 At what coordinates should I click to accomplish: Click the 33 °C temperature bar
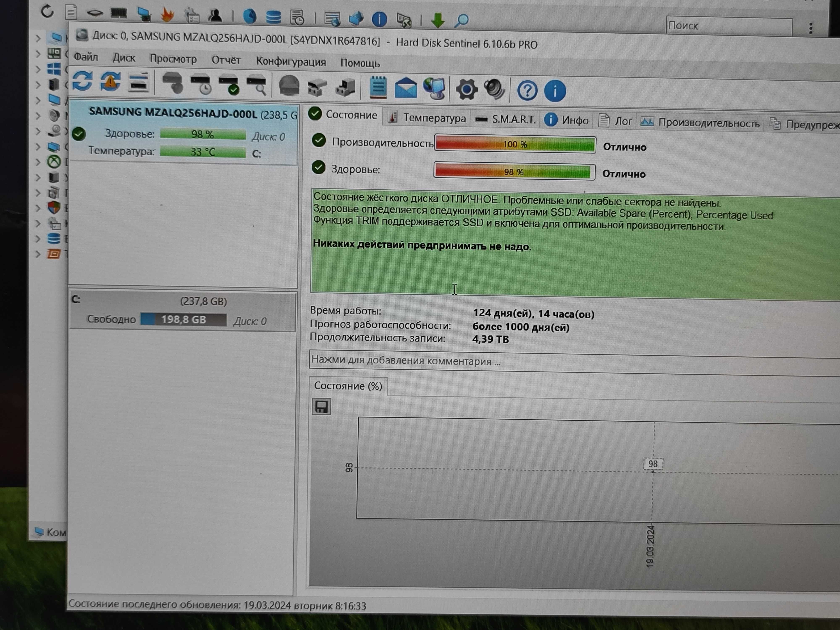(203, 152)
